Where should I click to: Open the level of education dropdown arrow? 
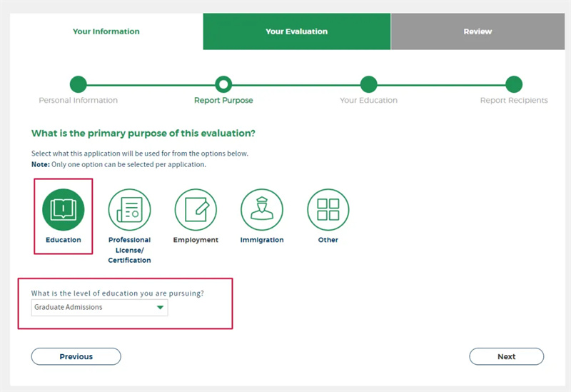pyautogui.click(x=161, y=308)
